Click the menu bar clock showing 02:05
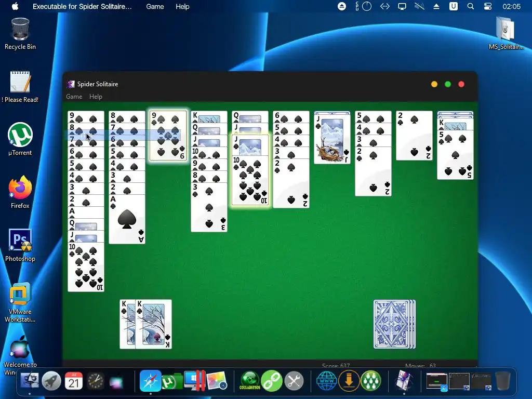 click(511, 6)
